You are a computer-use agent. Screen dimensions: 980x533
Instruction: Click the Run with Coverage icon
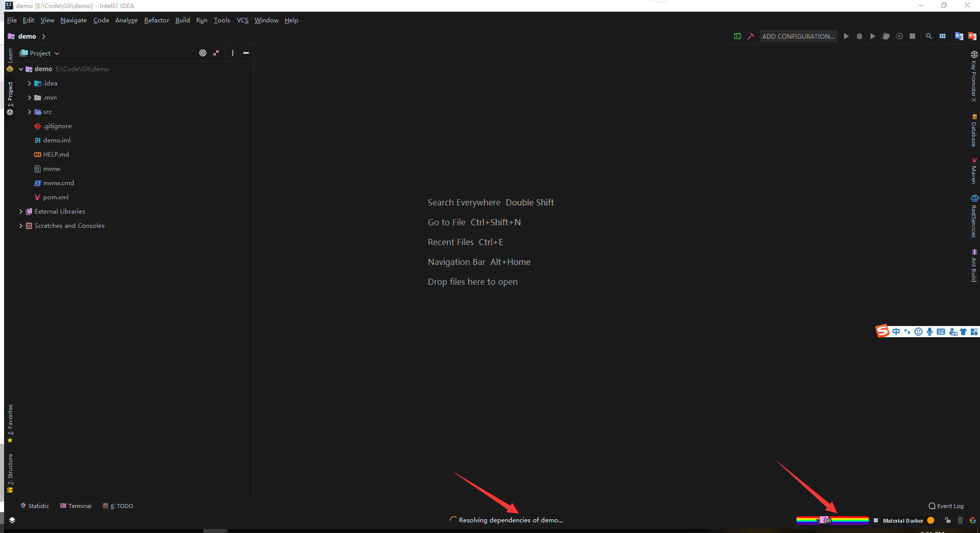pos(873,36)
